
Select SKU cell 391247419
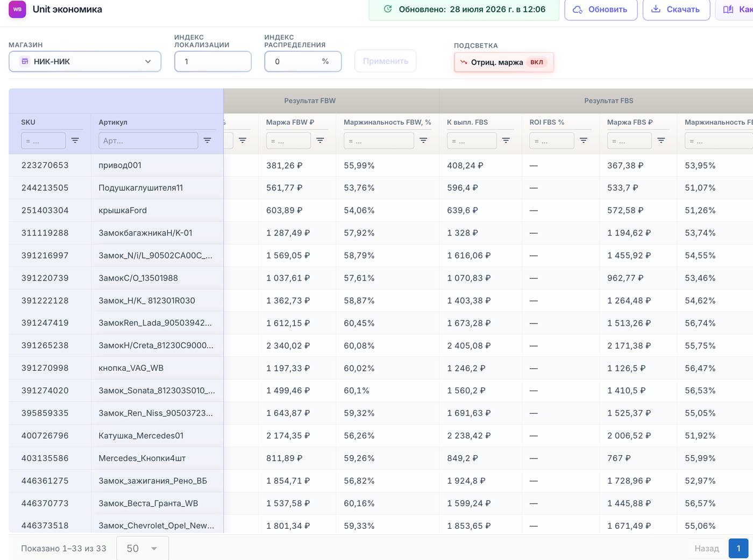(x=45, y=323)
